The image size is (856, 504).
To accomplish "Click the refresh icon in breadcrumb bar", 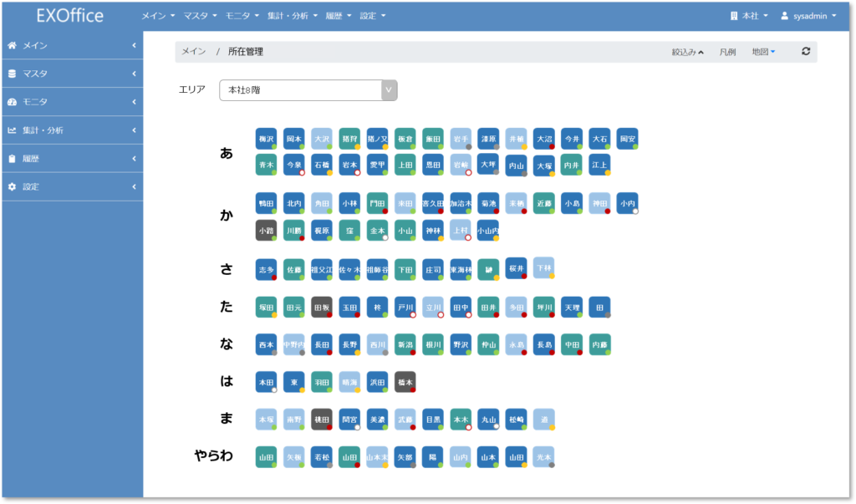I will [805, 52].
